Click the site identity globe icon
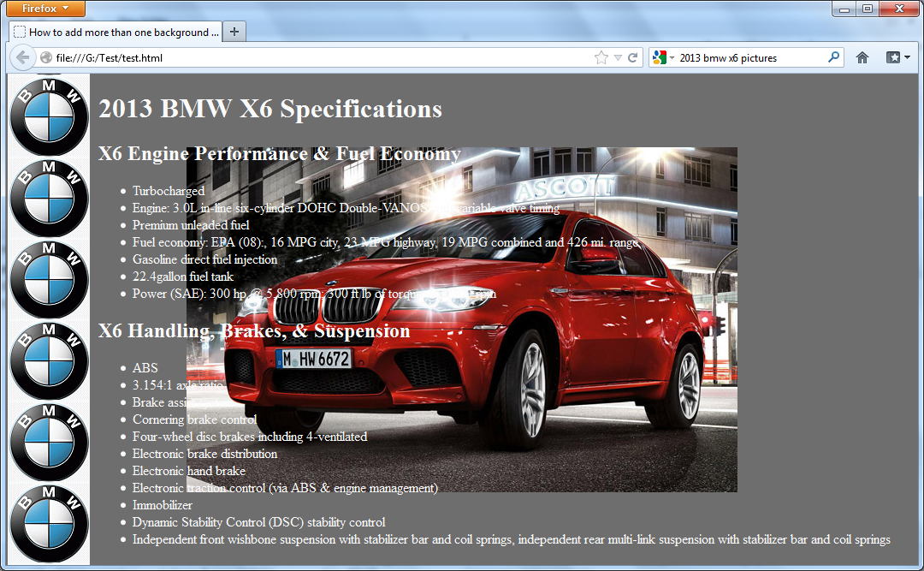The width and height of the screenshot is (924, 571). click(46, 58)
